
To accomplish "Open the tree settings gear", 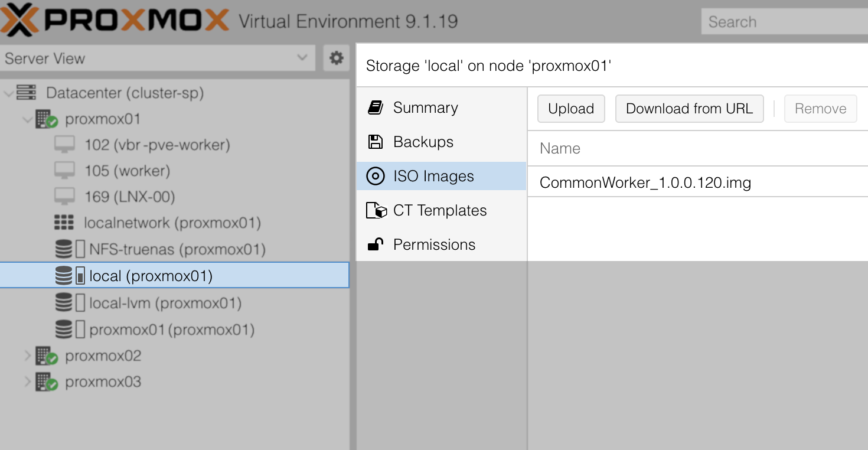I will (337, 58).
